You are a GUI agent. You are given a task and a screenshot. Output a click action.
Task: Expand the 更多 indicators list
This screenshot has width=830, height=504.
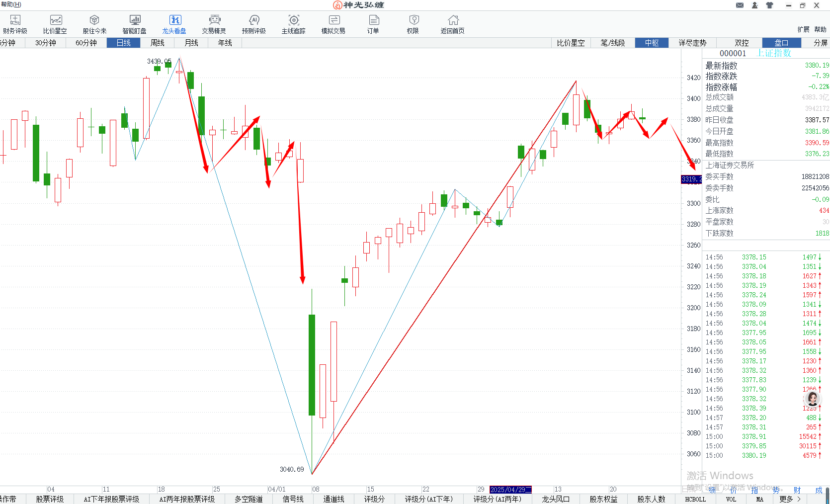pyautogui.click(x=790, y=499)
